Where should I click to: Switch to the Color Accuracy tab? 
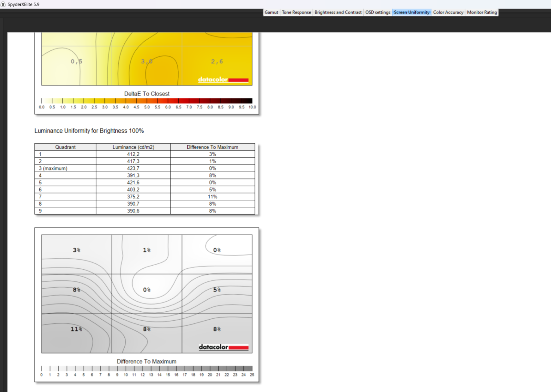[448, 12]
